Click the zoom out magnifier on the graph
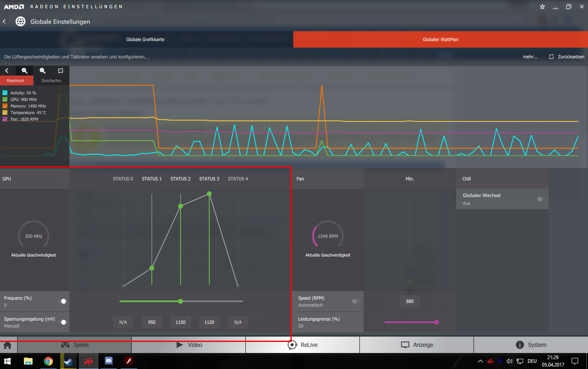588x369 pixels. pyautogui.click(x=43, y=71)
